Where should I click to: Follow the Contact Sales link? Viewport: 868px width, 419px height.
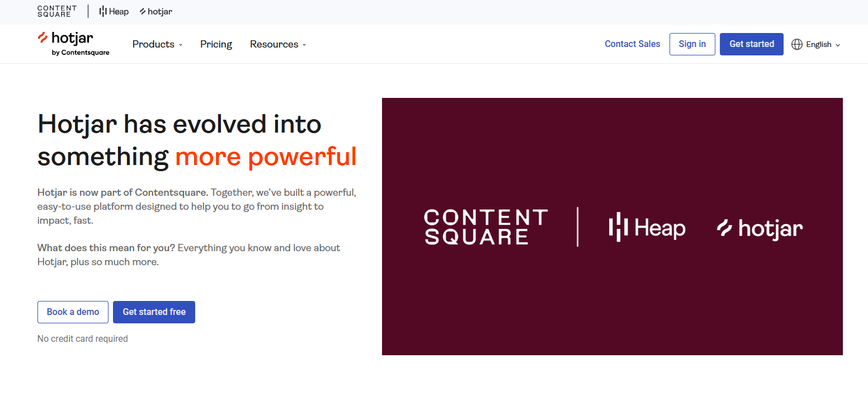633,44
